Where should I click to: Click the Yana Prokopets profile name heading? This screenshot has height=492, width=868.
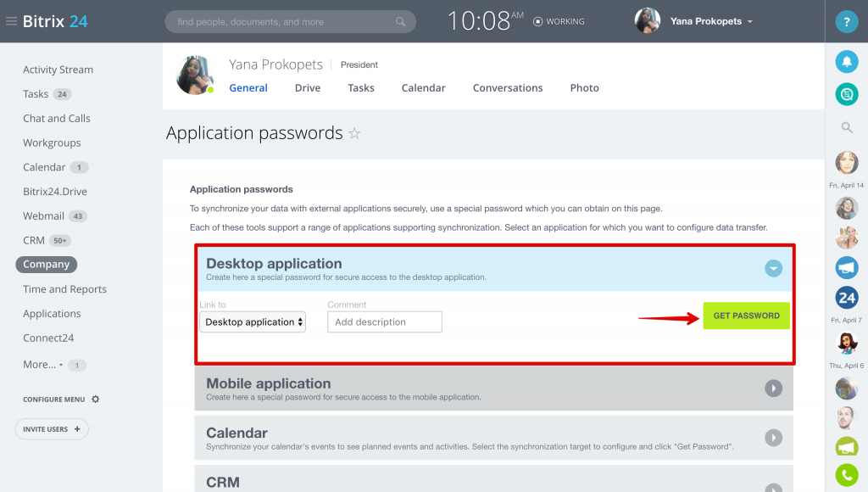tap(275, 64)
